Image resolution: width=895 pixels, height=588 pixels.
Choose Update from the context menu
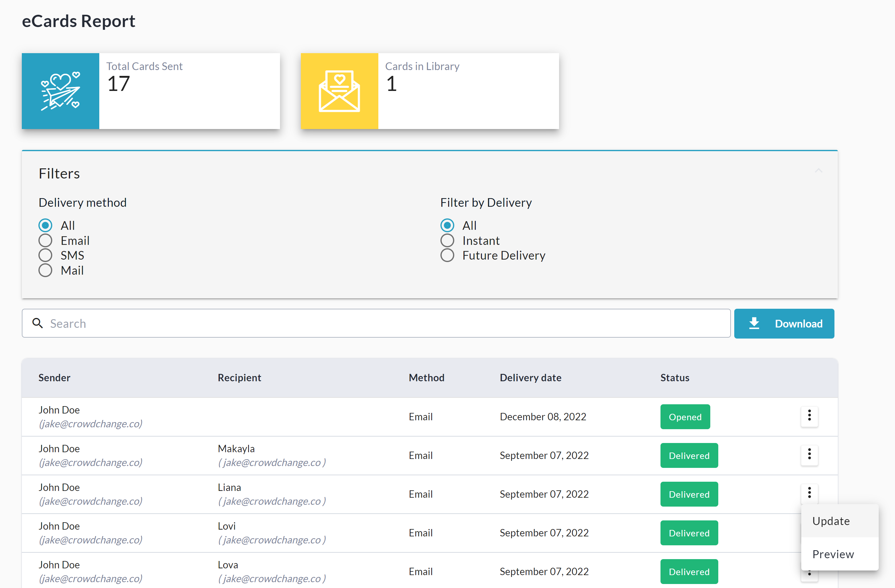(x=831, y=521)
